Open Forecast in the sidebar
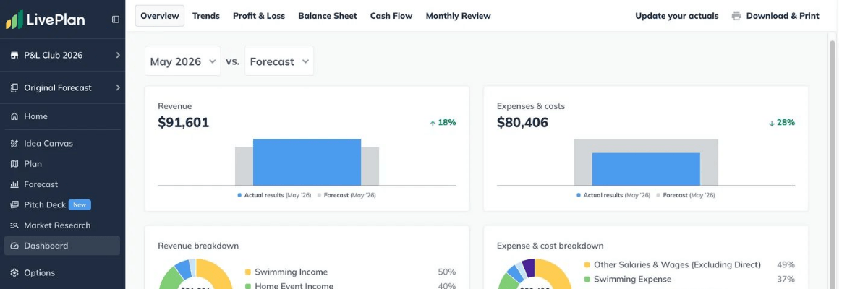 point(62,184)
